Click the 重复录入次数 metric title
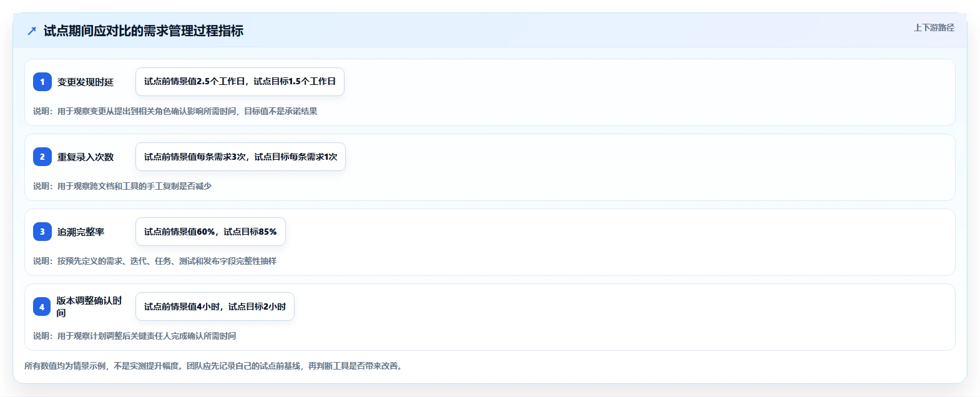Viewport: 980px width, 397px height. (x=86, y=157)
